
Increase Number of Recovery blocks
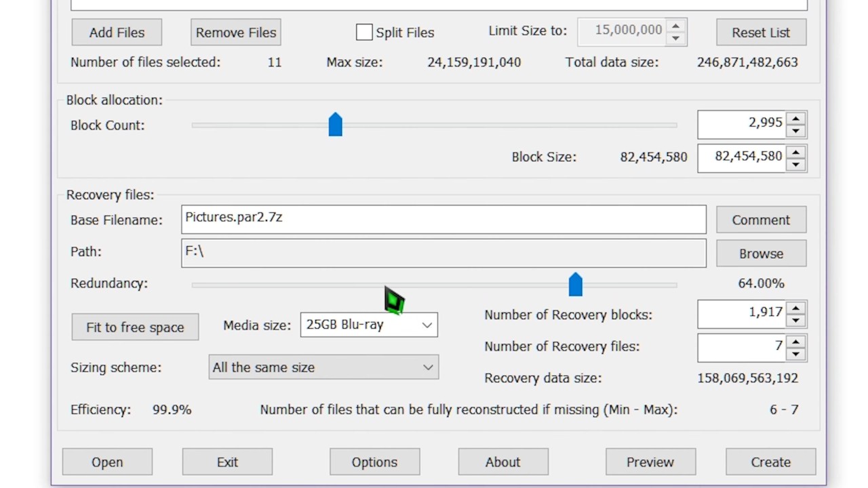pos(795,308)
